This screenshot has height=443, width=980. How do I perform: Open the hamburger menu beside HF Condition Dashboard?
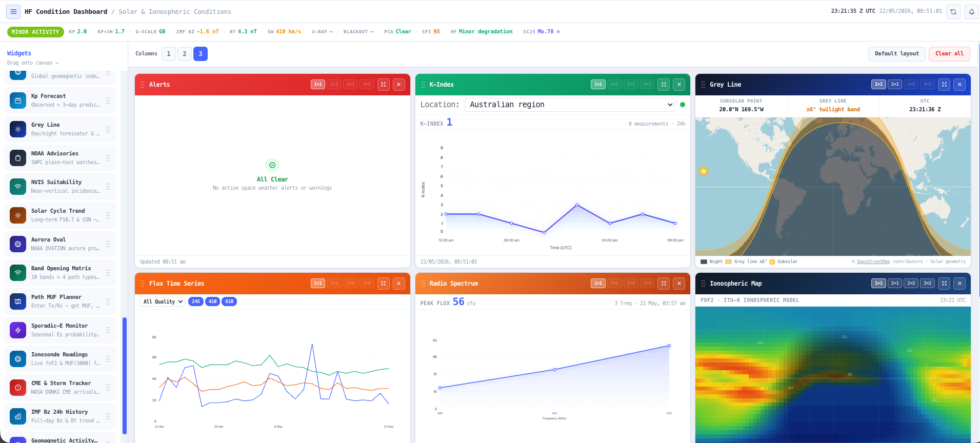pos(13,11)
